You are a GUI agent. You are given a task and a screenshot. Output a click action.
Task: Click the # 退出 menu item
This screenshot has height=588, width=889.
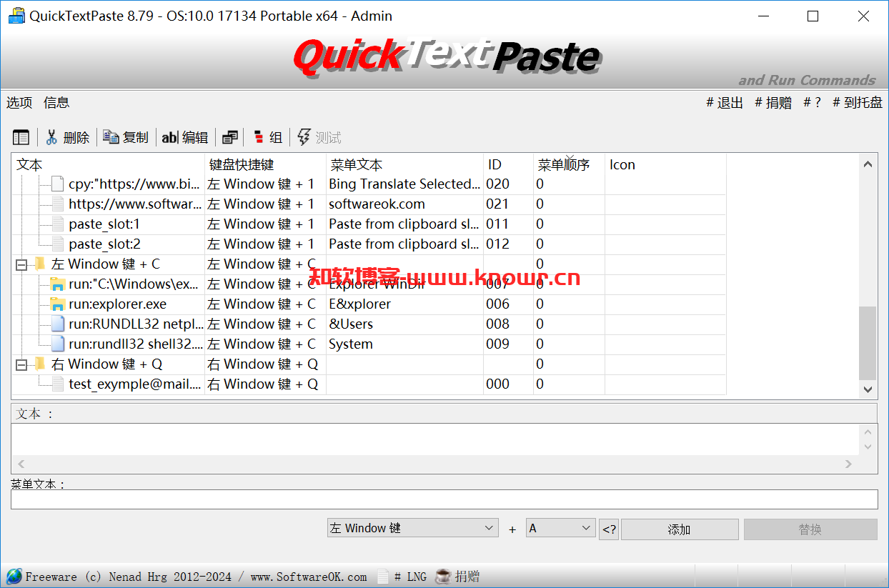click(x=725, y=103)
